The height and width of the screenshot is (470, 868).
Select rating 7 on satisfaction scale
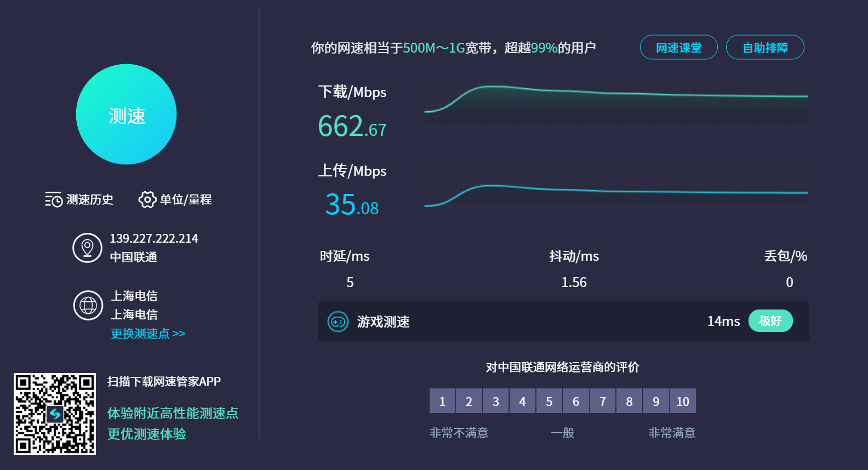(x=602, y=401)
